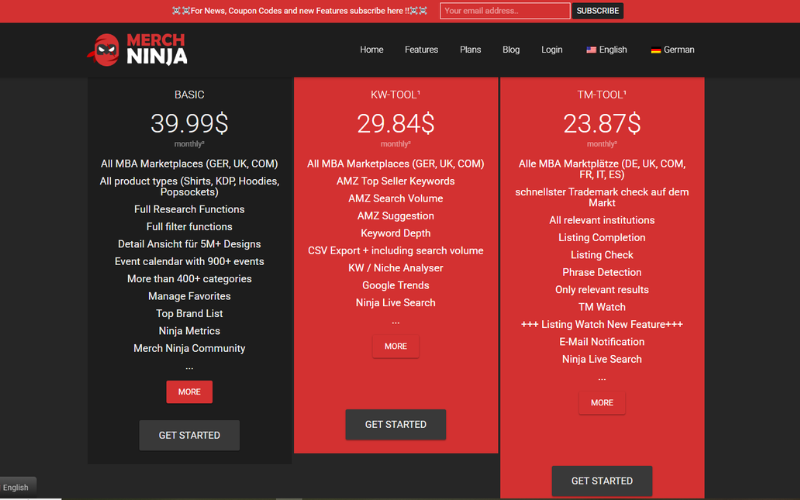Click 'E-Mail Notification' feature text
The image size is (800, 500).
(602, 341)
